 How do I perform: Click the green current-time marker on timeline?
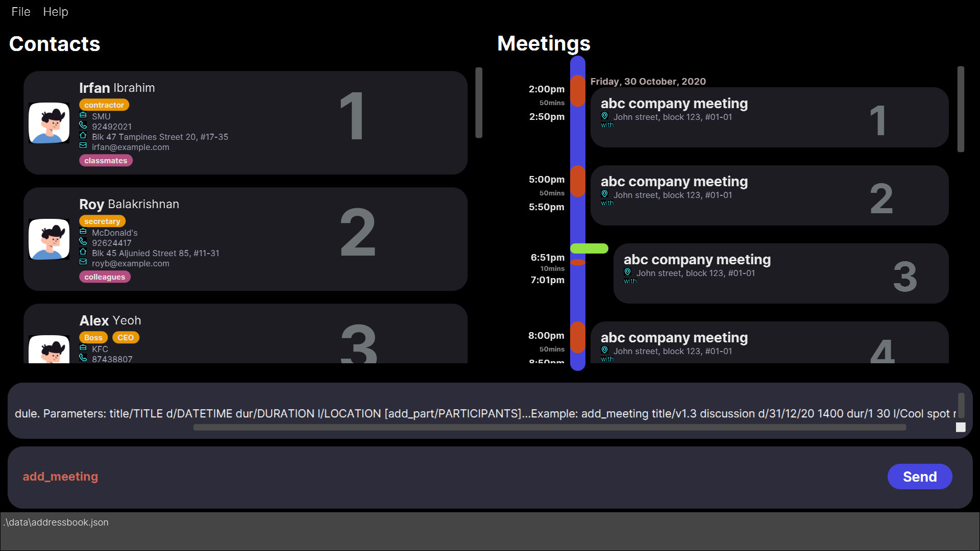(589, 248)
